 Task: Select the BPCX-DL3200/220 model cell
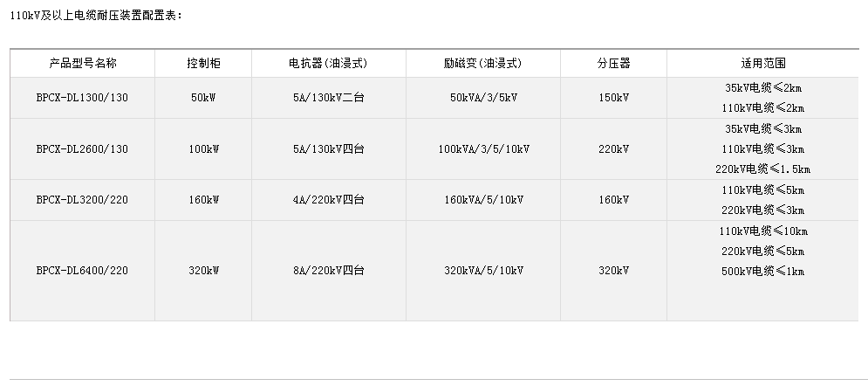tap(83, 200)
